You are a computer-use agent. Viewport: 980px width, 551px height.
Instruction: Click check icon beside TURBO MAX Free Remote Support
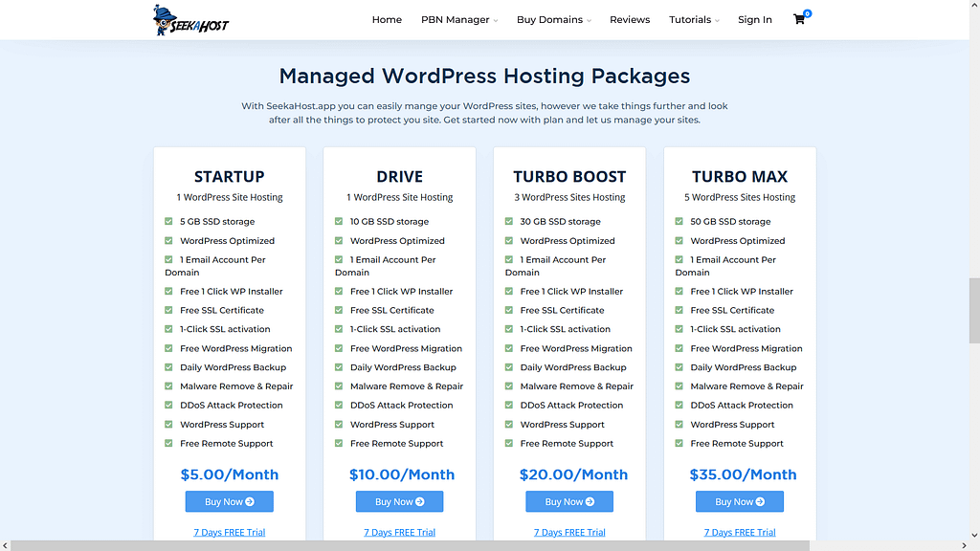pyautogui.click(x=679, y=443)
